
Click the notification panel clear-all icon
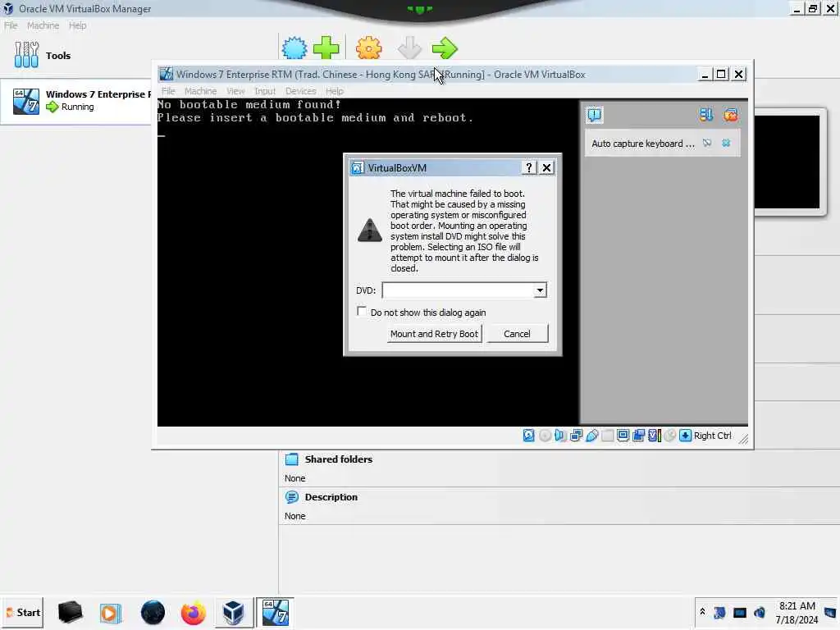tap(731, 115)
